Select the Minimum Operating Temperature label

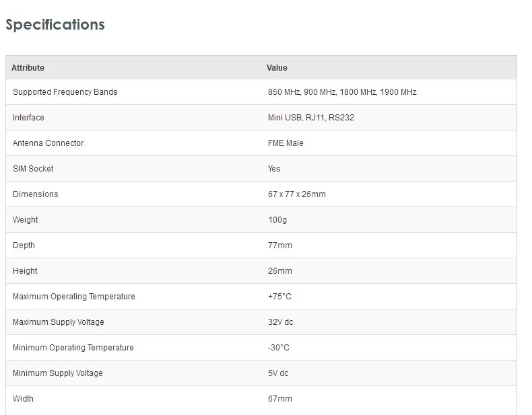coord(73,348)
